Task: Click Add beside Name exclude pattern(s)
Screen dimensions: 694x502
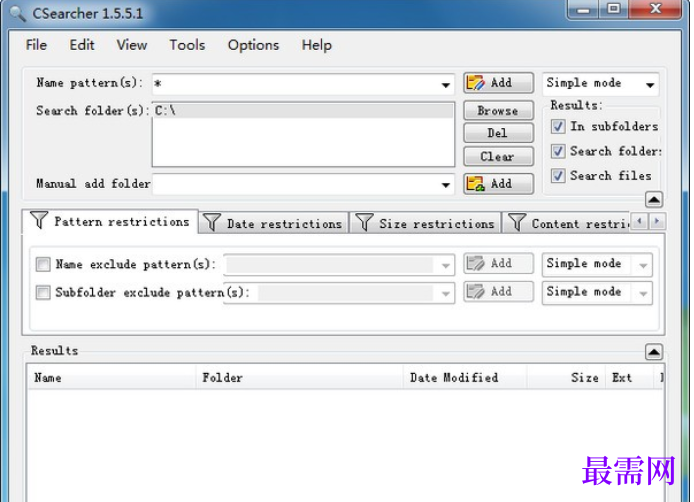Action: point(498,263)
